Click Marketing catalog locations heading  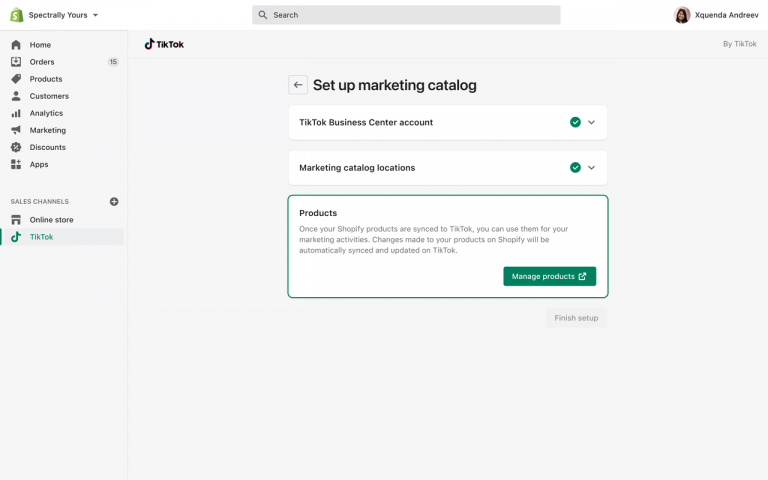click(x=357, y=168)
